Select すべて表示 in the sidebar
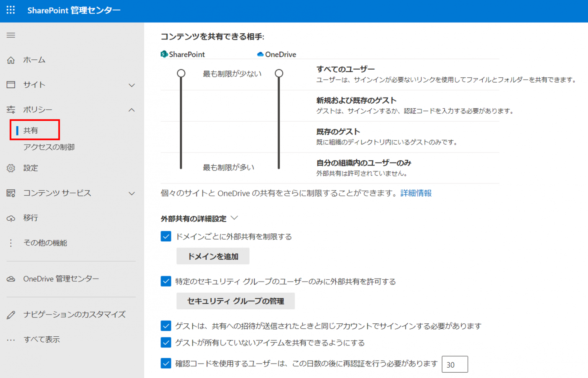 click(x=42, y=339)
